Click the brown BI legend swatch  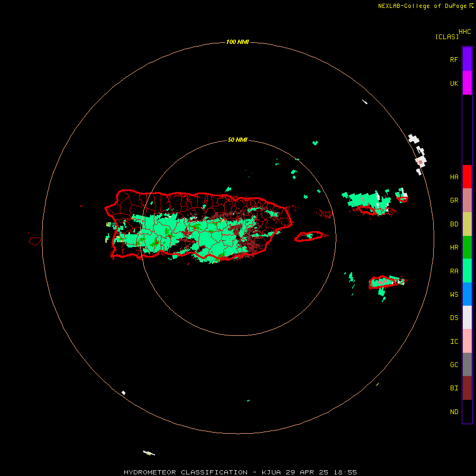[467, 388]
